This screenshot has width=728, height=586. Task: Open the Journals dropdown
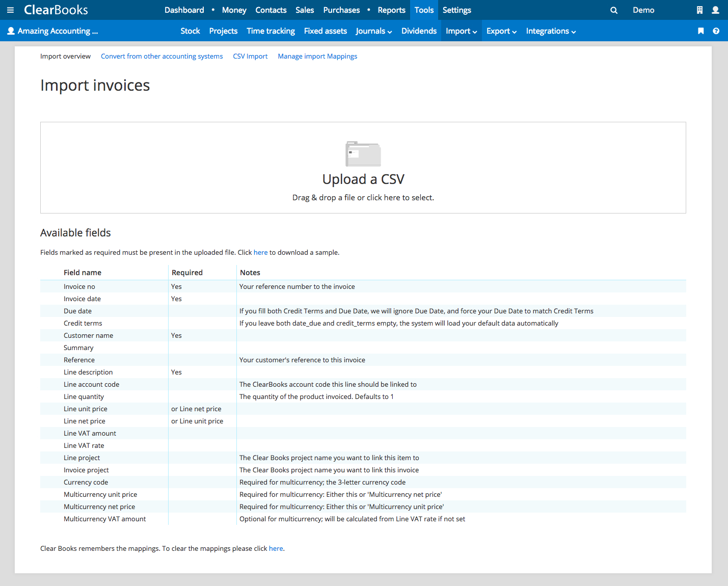(373, 31)
